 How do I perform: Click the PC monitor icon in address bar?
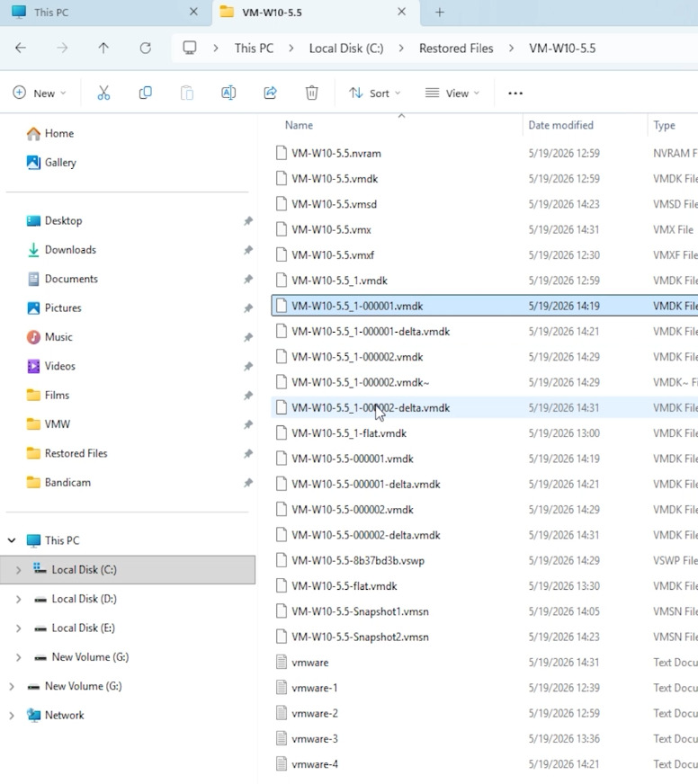pos(190,48)
